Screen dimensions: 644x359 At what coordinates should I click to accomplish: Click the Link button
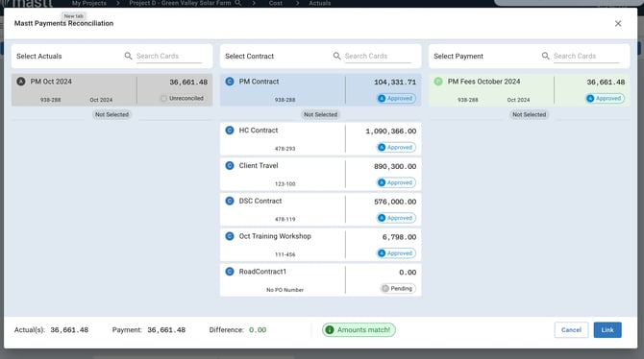click(x=607, y=330)
